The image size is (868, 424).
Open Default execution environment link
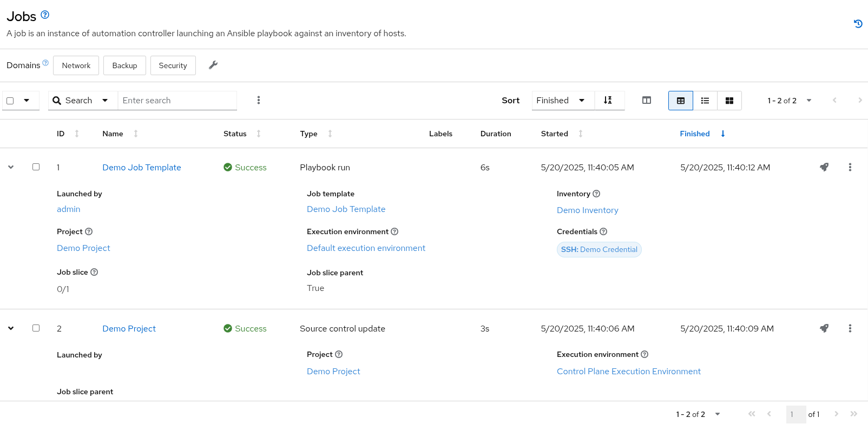point(366,248)
